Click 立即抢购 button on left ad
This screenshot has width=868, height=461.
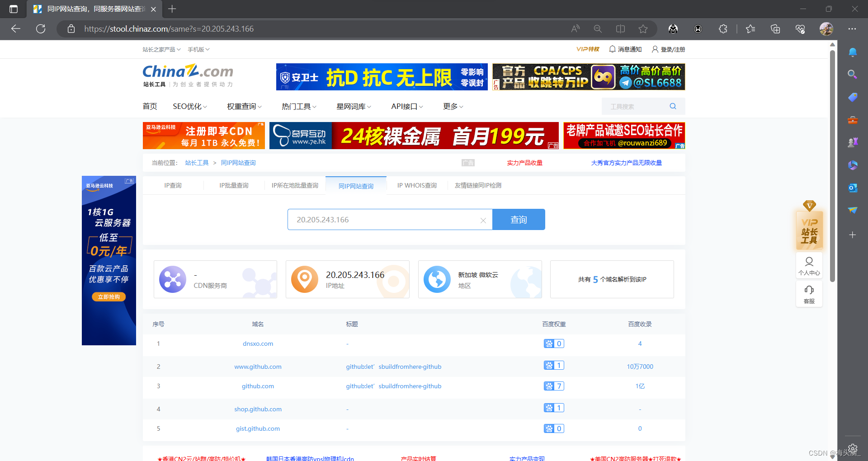[109, 297]
